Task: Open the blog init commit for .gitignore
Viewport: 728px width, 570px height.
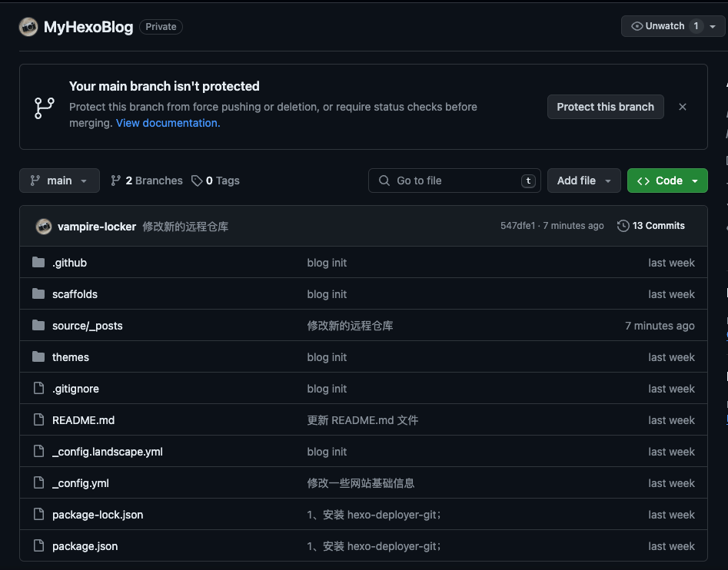Action: 327,389
